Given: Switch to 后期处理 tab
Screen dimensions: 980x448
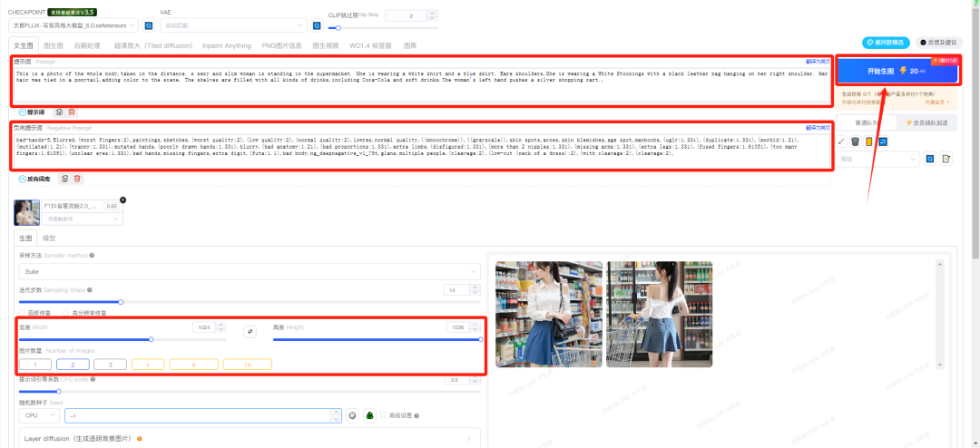Looking at the screenshot, I should click(x=87, y=45).
